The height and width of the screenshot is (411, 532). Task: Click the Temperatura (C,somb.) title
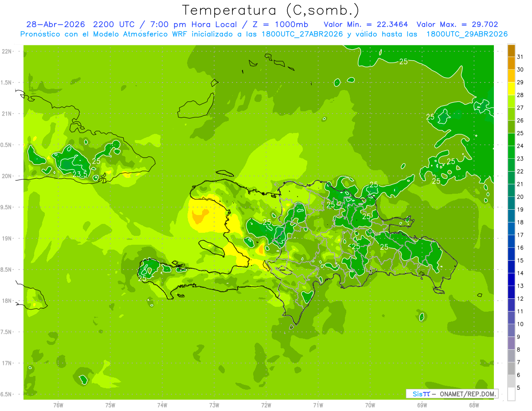pos(271,10)
